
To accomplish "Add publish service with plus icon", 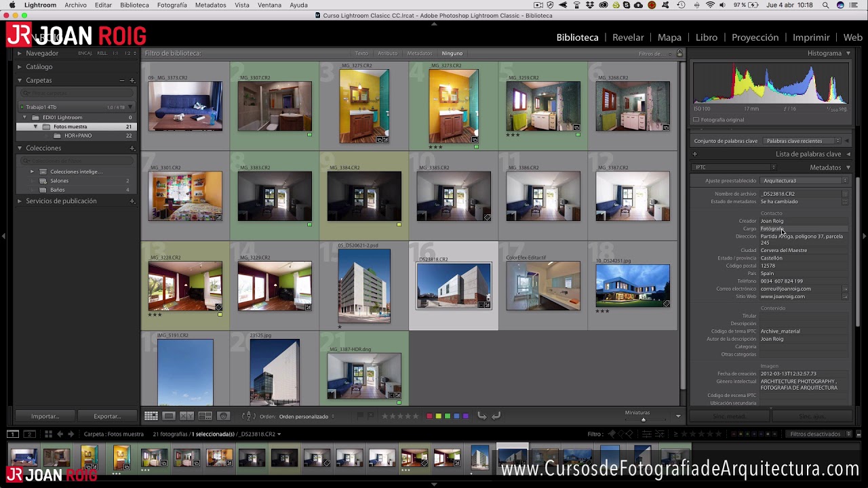I will (132, 201).
